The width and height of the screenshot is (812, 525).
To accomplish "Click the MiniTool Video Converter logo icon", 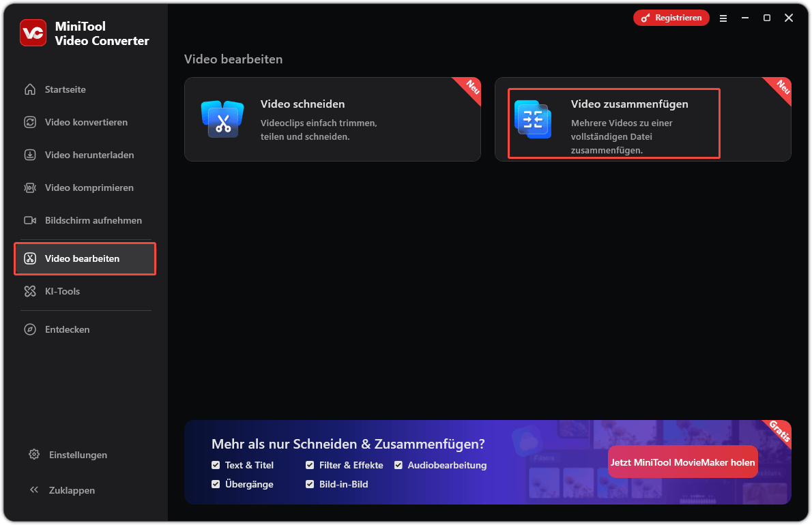I will pos(33,33).
